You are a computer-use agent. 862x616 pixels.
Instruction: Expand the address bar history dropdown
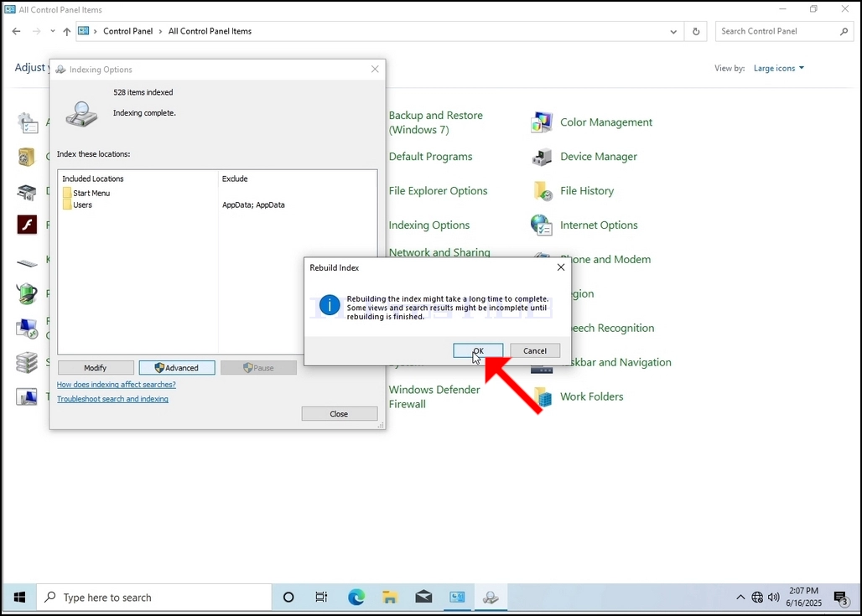click(673, 32)
